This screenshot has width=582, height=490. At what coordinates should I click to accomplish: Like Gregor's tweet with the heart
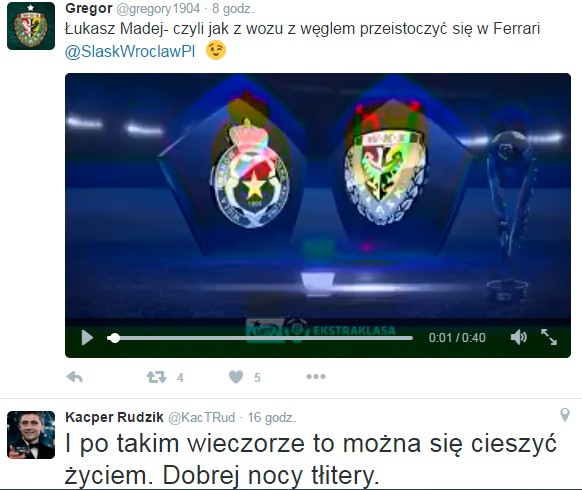(236, 377)
